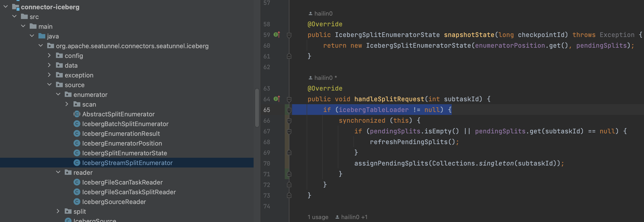Expand the split package
Image resolution: width=644 pixels, height=222 pixels.
tap(58, 211)
